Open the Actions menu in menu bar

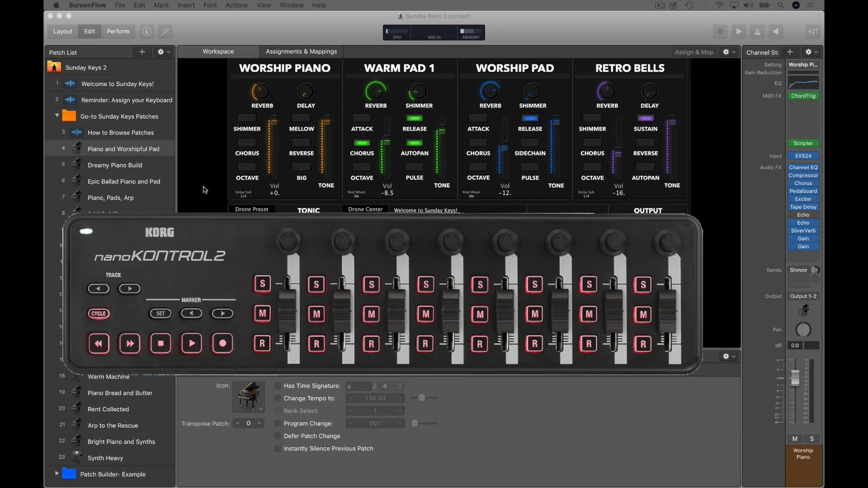pyautogui.click(x=236, y=5)
